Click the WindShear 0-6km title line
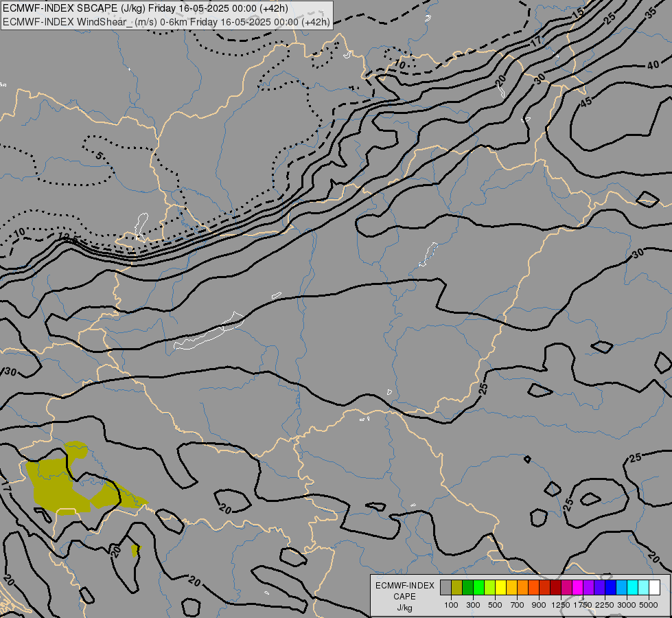The height and width of the screenshot is (618, 672). click(166, 22)
